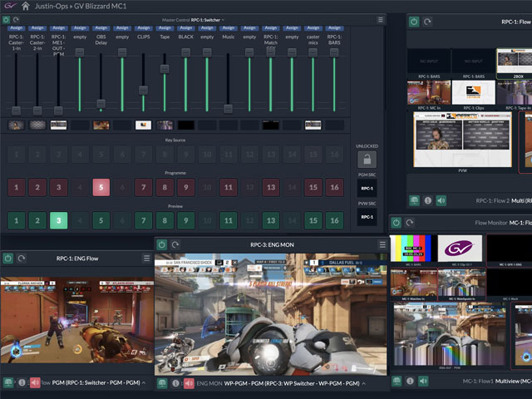Refresh the Master Control Switcher panel
Screen dimensions: 532x399
click(16, 20)
